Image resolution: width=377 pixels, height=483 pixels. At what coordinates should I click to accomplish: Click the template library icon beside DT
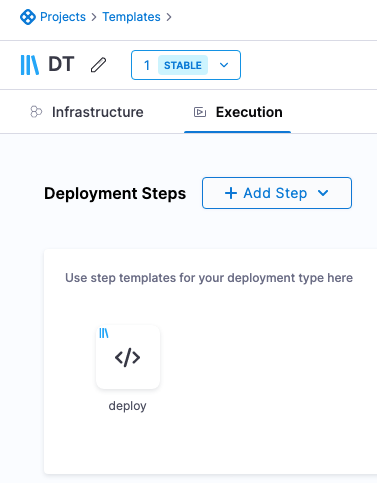[30, 65]
